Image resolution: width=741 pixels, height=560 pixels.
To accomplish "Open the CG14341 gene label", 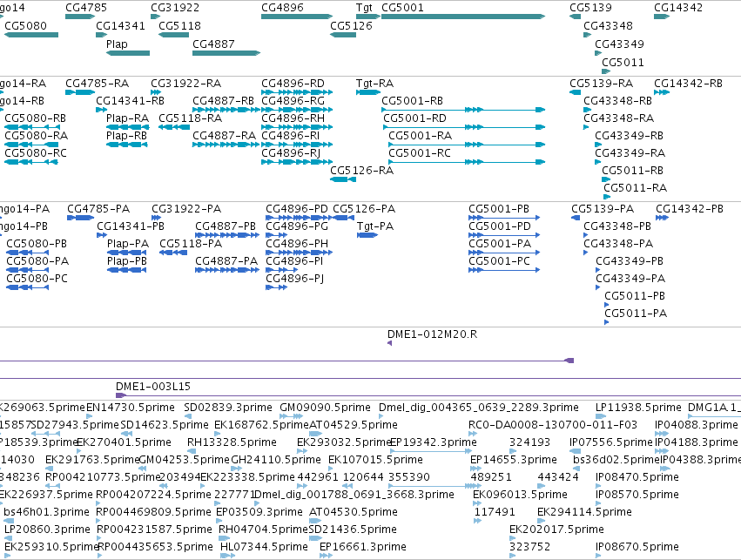I will point(120,26).
